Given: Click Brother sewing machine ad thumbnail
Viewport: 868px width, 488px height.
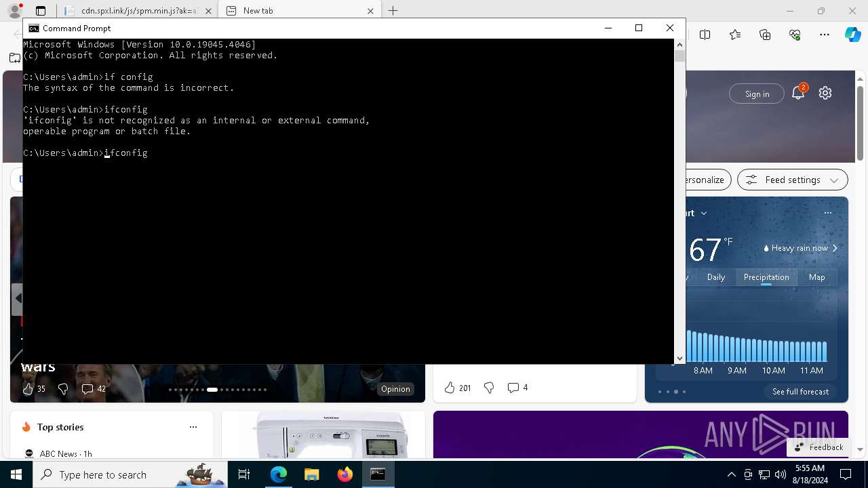Looking at the screenshot, I should point(323,435).
